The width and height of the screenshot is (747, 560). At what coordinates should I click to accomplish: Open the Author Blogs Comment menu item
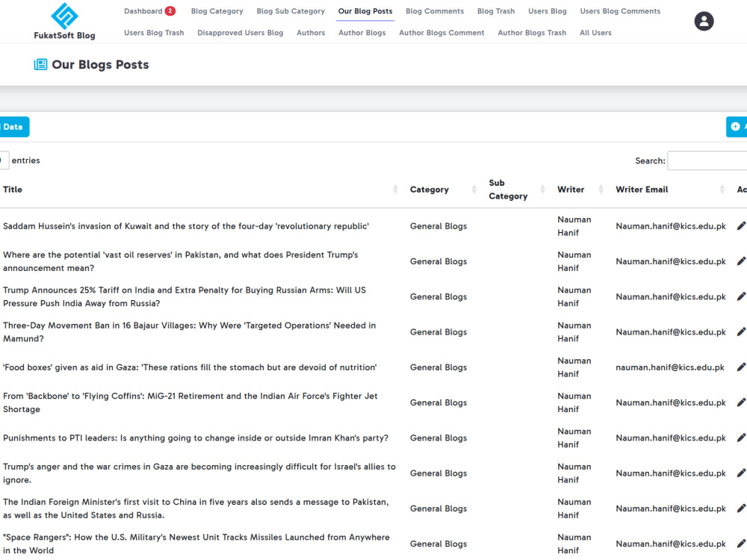pos(441,33)
